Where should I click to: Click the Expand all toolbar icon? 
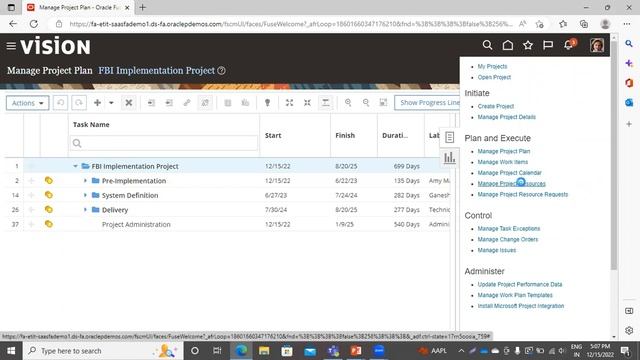point(289,103)
